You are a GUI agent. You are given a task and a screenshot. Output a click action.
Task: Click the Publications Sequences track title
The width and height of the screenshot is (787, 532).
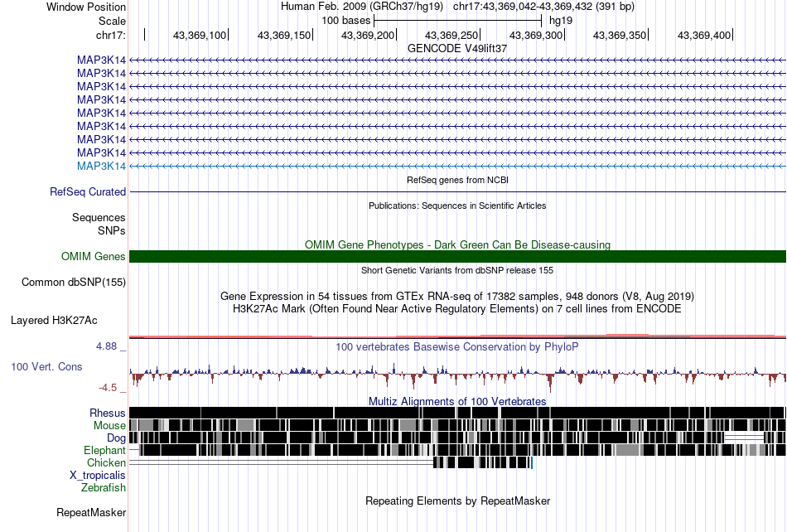tap(457, 206)
